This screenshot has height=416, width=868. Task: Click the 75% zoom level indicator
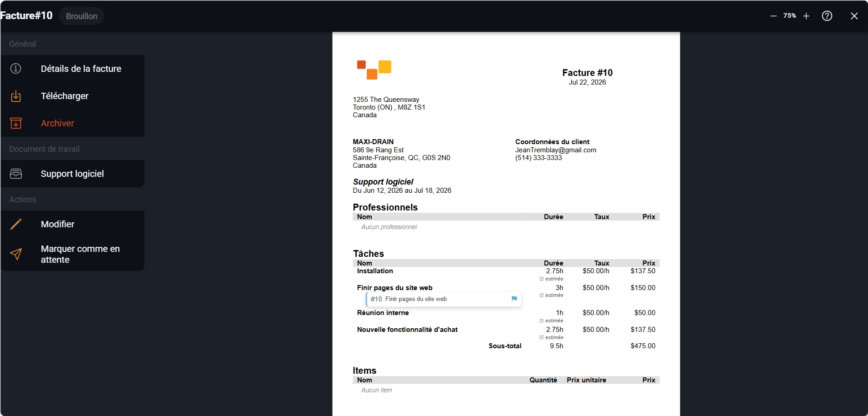point(790,15)
